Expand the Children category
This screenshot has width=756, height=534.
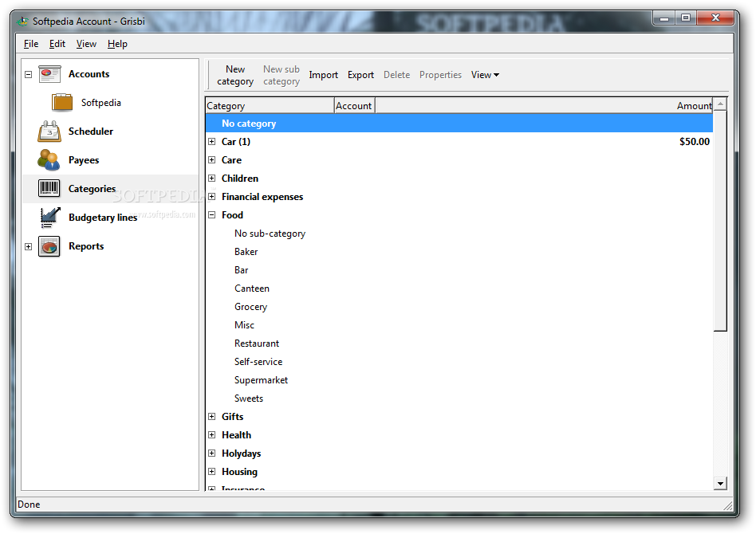tap(211, 179)
